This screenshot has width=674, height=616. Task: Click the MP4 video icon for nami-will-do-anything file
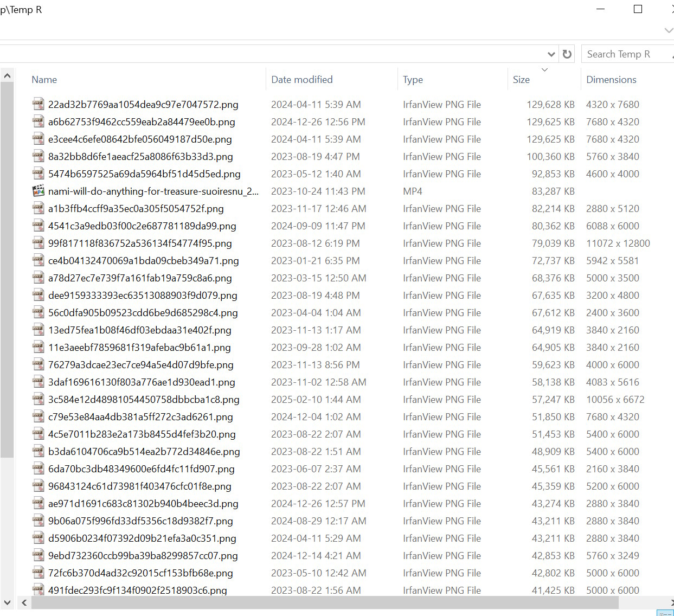(x=38, y=191)
